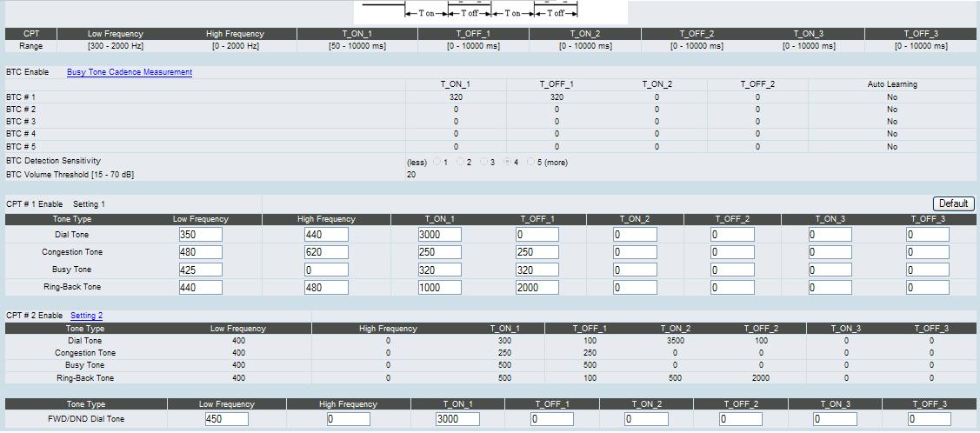The height and width of the screenshot is (433, 980).
Task: Click FWD/DND Dial Tone Low Frequency field
Action: [226, 419]
